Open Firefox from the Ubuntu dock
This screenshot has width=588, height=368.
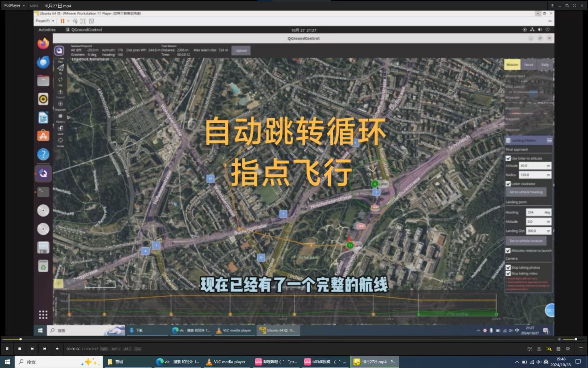tap(43, 43)
